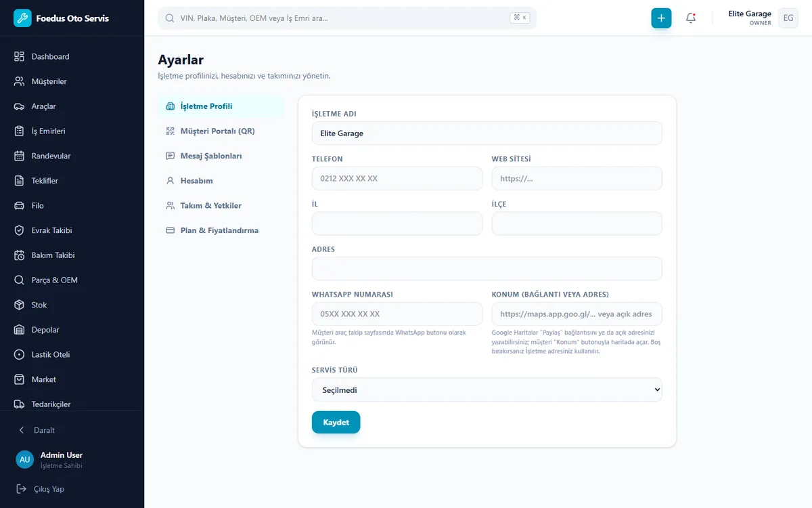812x508 pixels.
Task: Click the Lastik Oteli tire icon
Action: [x=19, y=355]
